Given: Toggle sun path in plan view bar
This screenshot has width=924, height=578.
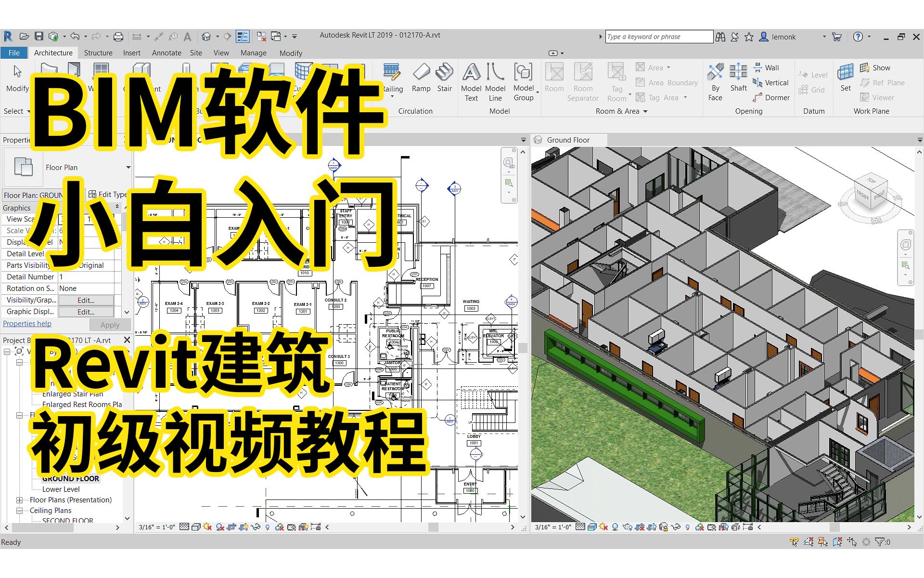Looking at the screenshot, I should coord(207,527).
